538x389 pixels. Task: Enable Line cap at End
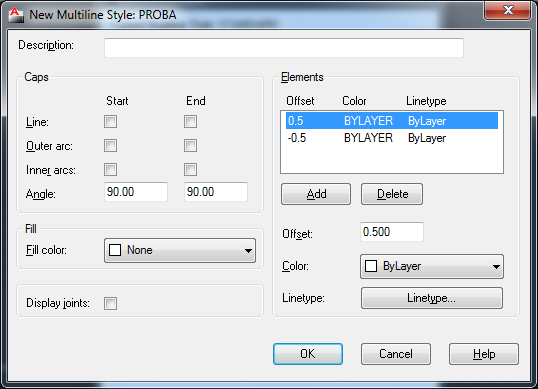point(190,121)
